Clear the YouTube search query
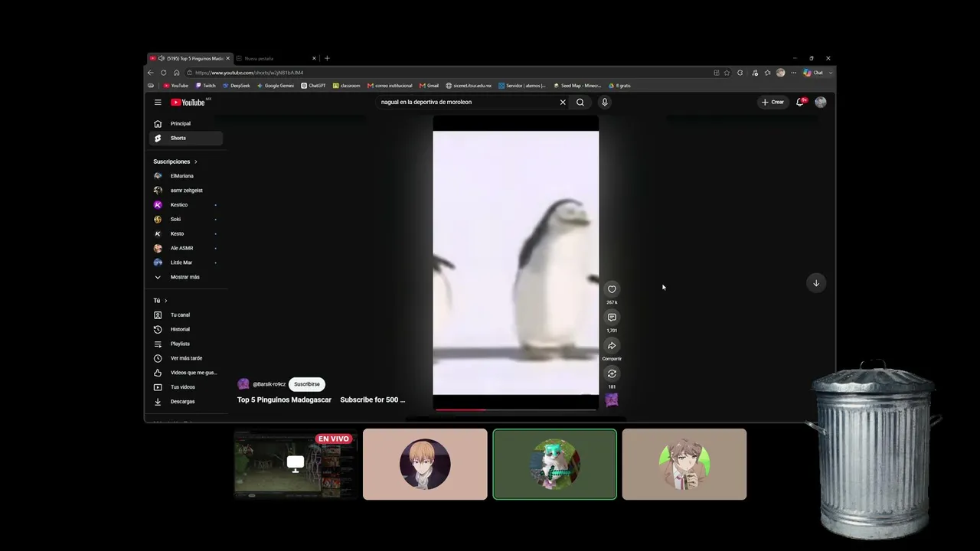Screen dimensions: 980x551 click(x=563, y=102)
